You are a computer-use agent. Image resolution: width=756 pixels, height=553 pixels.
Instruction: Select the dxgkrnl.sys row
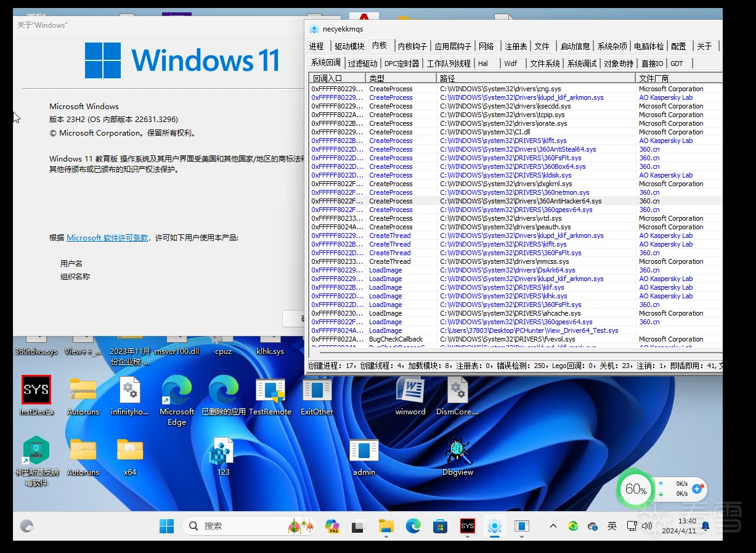click(516, 184)
